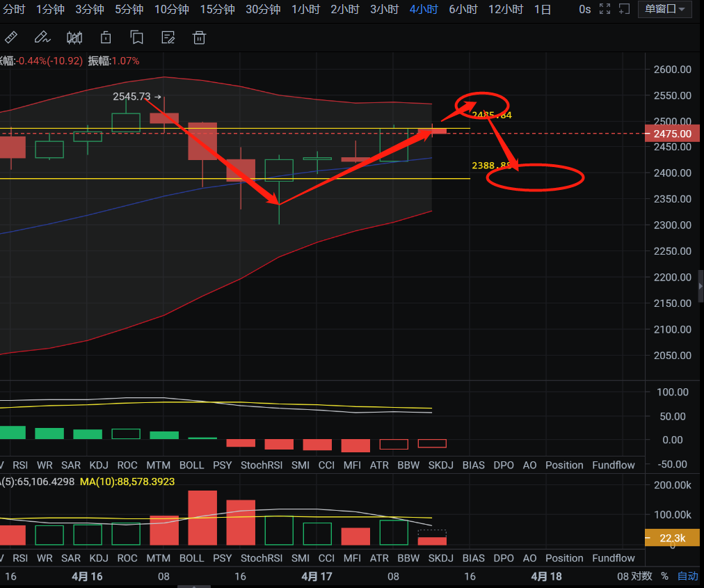Select BBW in the row above the volume panel
704x588 pixels.
pos(408,465)
